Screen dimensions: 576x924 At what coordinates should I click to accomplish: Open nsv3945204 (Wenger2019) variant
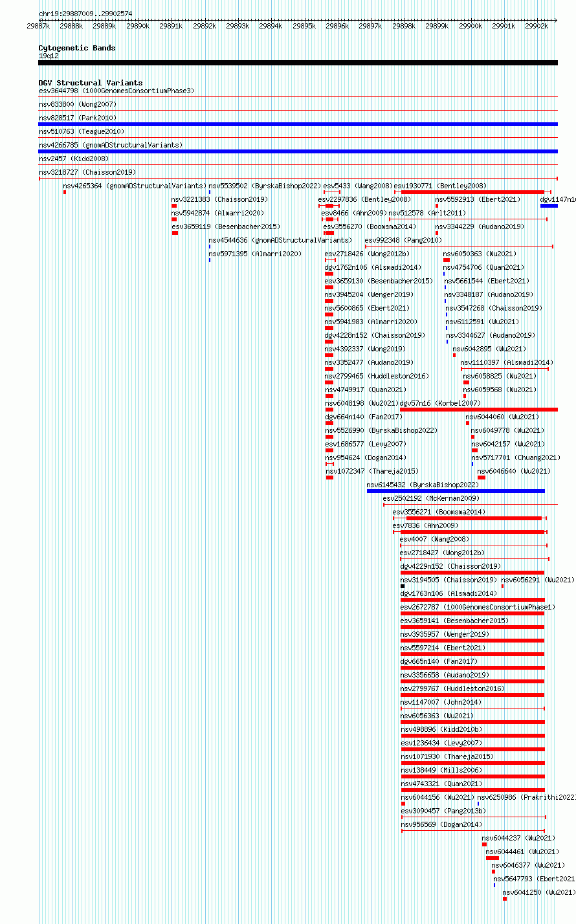tap(370, 294)
